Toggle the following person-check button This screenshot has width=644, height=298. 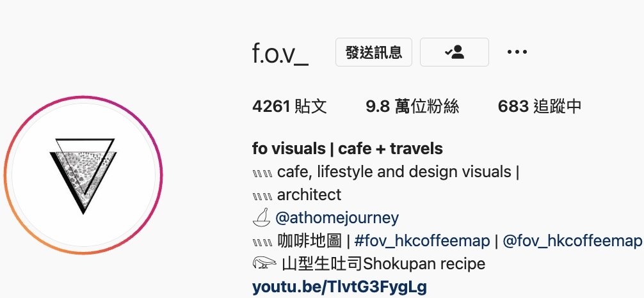[x=455, y=52]
